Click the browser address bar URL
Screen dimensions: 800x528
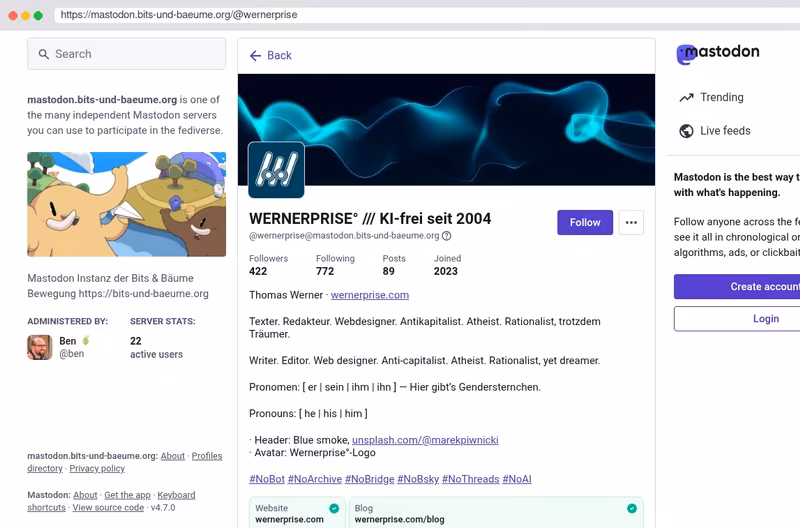coord(179,15)
